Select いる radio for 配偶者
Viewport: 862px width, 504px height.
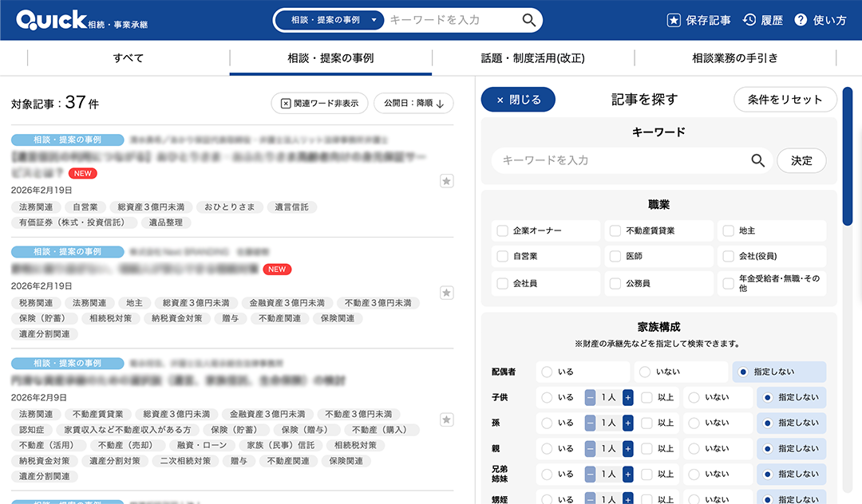(x=547, y=372)
